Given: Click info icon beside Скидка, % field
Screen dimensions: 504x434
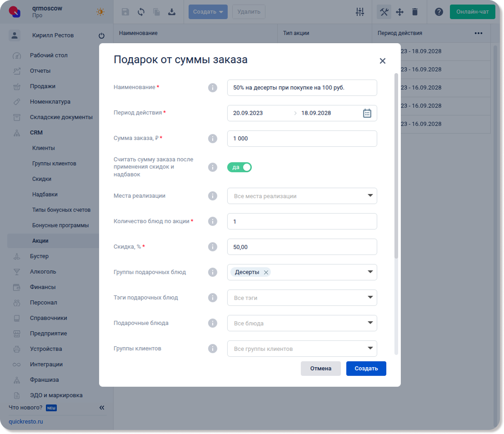Looking at the screenshot, I should (x=212, y=247).
